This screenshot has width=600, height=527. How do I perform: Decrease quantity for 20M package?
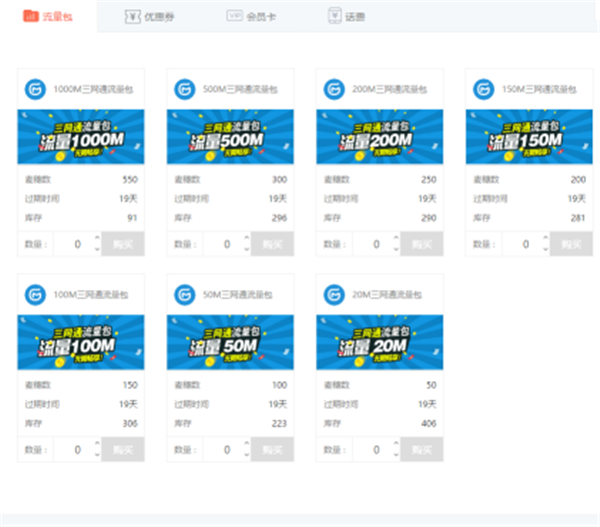(x=396, y=455)
